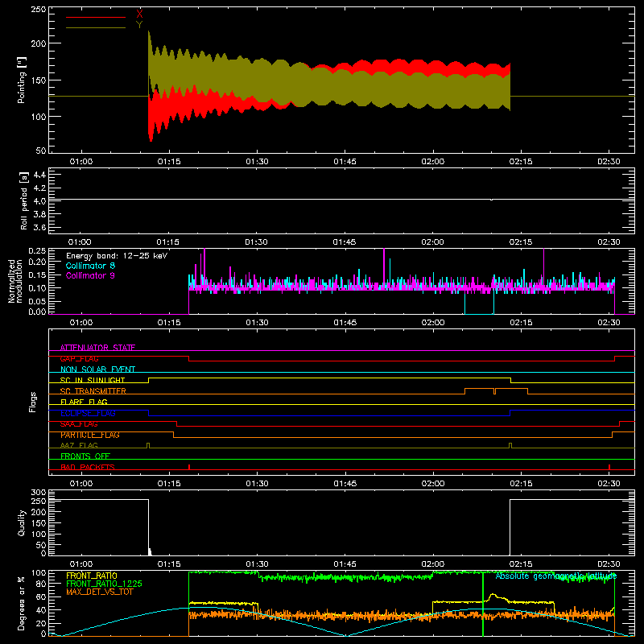The height and width of the screenshot is (644, 644).
Task: Click the olive Y legend letter
Action: (x=139, y=25)
